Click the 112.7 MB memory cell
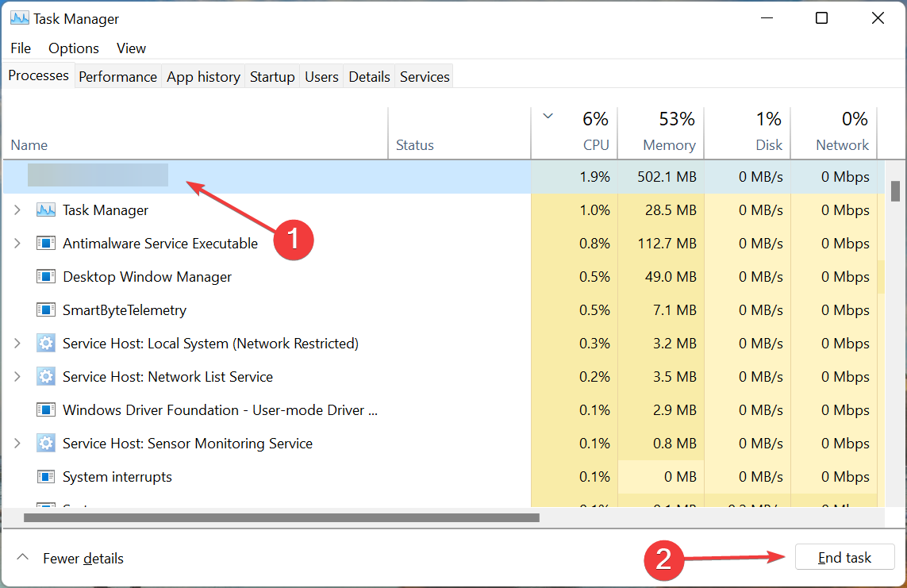This screenshot has height=588, width=907. [x=660, y=244]
